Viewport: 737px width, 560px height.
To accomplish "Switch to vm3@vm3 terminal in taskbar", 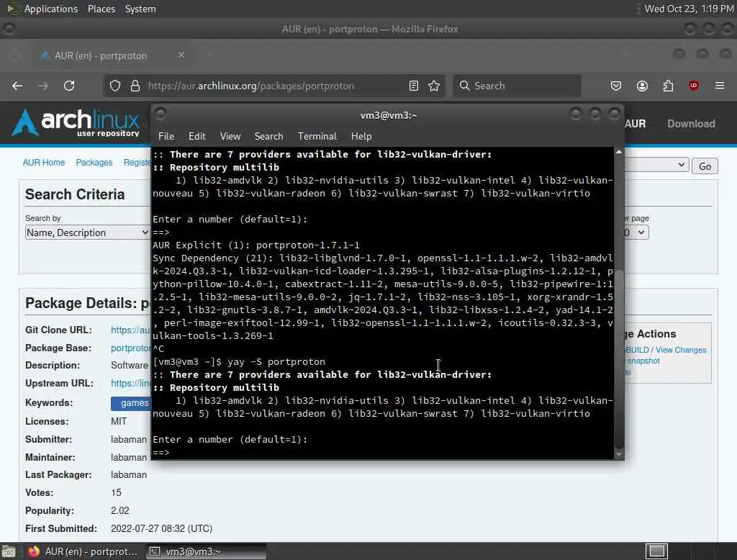I will tap(205, 551).
